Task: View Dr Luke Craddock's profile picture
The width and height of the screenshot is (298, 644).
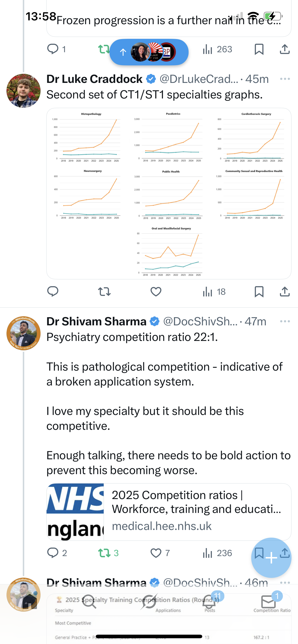Action: coord(24,91)
